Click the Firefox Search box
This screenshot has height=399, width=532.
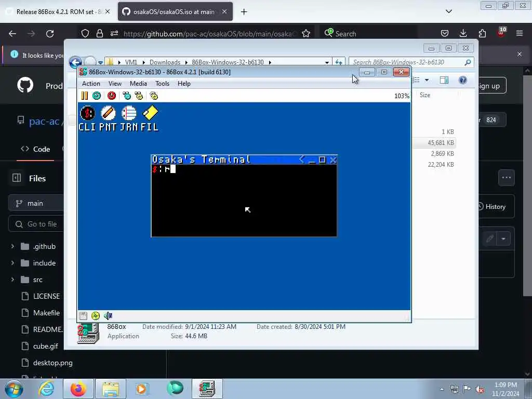pyautogui.click(x=369, y=34)
